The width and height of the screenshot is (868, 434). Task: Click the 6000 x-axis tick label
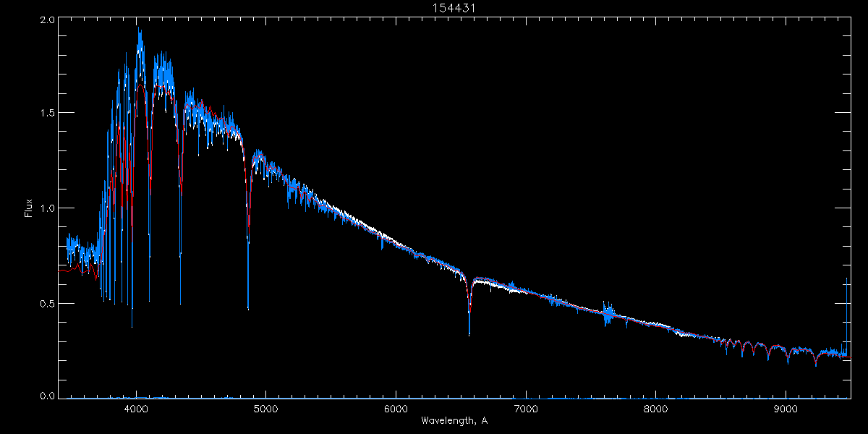(396, 407)
